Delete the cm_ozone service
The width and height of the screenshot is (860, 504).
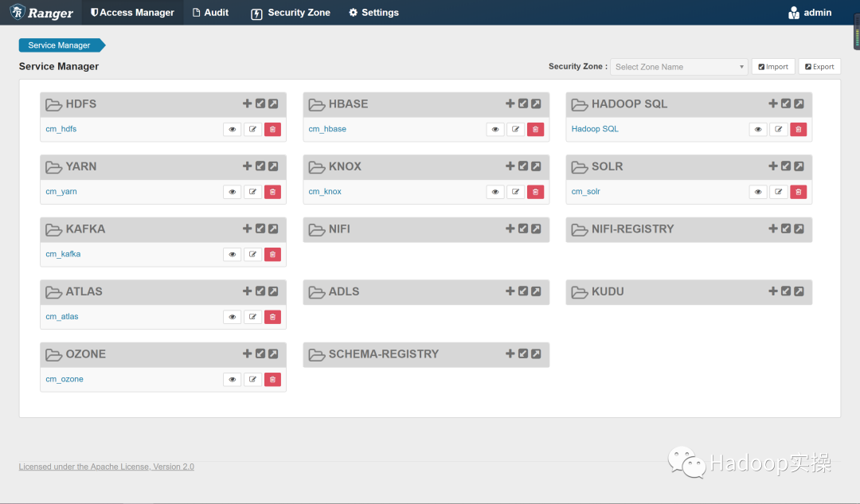[x=272, y=380]
